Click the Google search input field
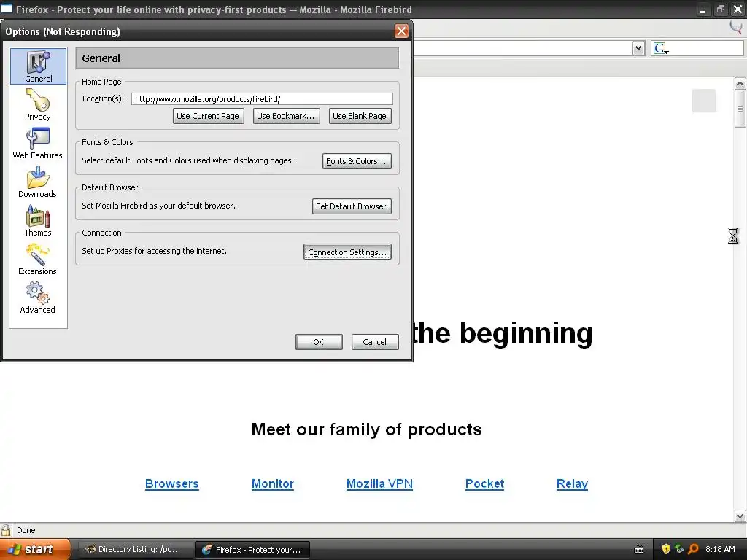747x560 pixels. (x=706, y=48)
